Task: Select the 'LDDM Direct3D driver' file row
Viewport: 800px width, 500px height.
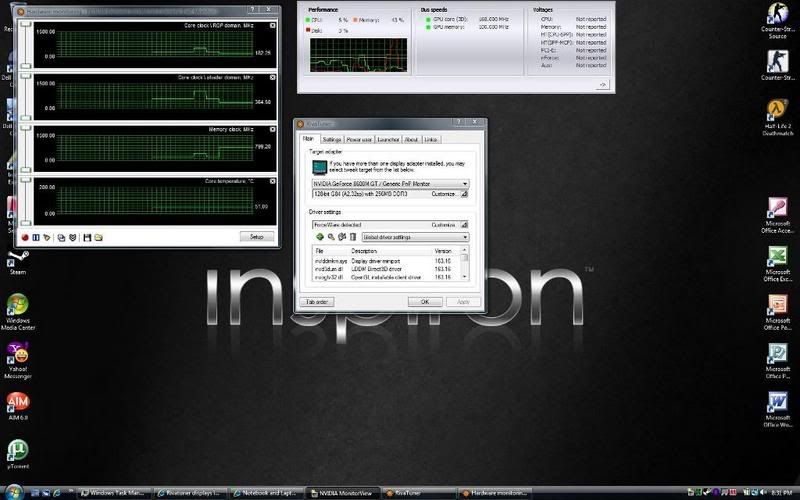Action: (x=387, y=269)
